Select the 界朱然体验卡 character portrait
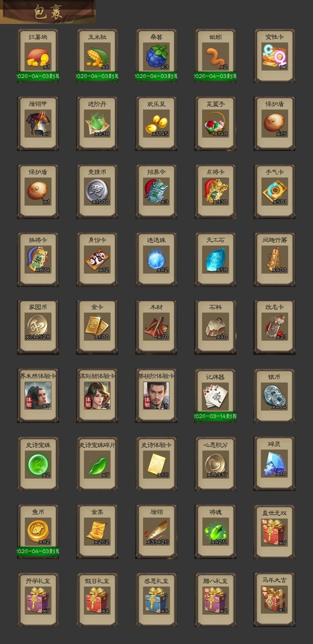The image size is (313, 644). 38,396
